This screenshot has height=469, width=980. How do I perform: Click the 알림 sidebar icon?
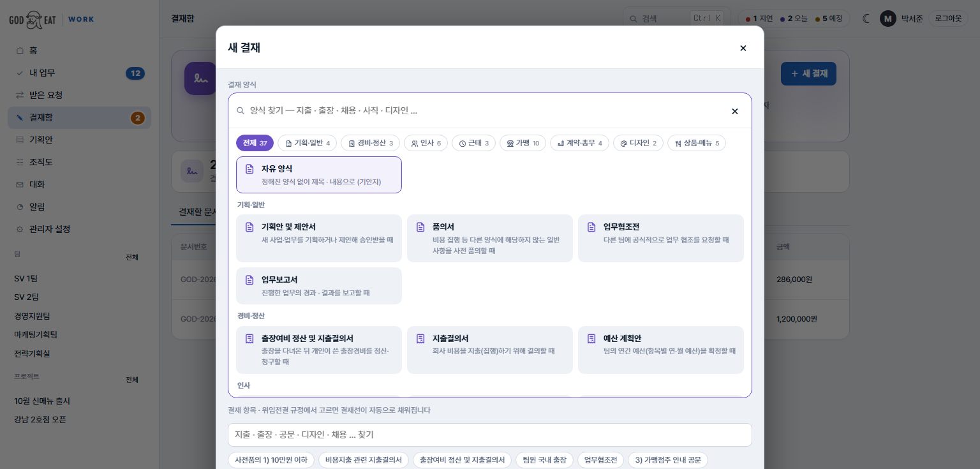click(x=20, y=207)
